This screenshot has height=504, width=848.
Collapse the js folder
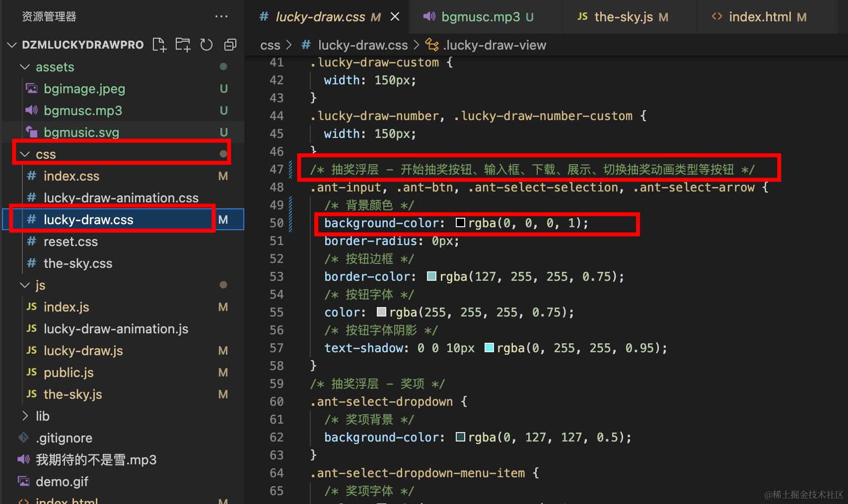pyautogui.click(x=25, y=285)
